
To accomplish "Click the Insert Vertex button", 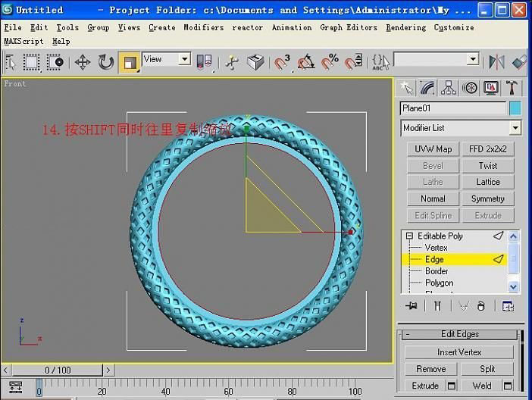I will pos(459,352).
